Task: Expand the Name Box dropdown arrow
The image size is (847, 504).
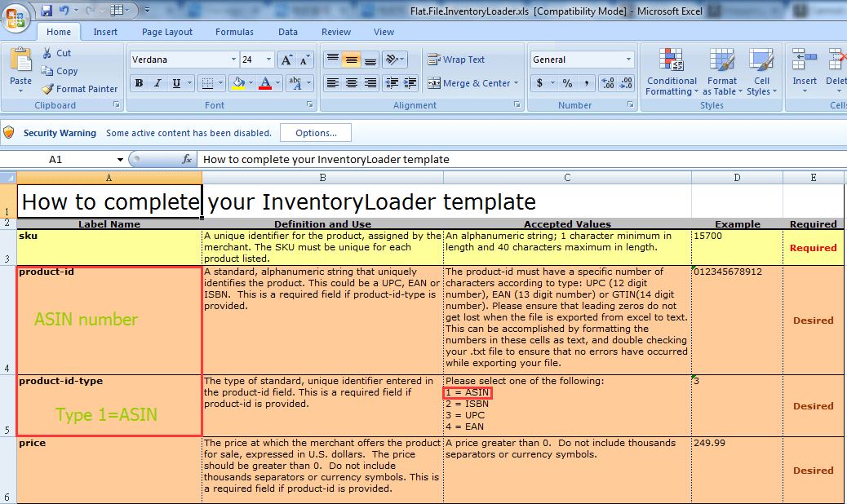Action: pyautogui.click(x=120, y=159)
